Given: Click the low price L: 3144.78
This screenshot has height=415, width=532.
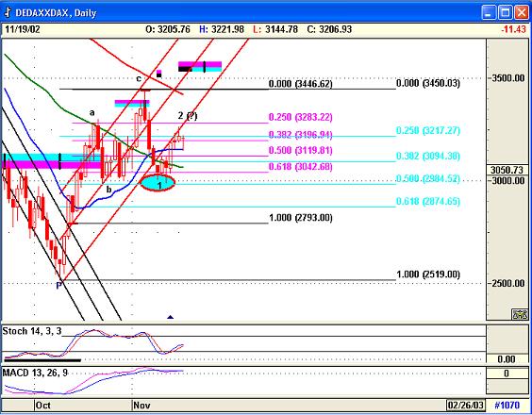Looking at the screenshot, I should pos(275,29).
